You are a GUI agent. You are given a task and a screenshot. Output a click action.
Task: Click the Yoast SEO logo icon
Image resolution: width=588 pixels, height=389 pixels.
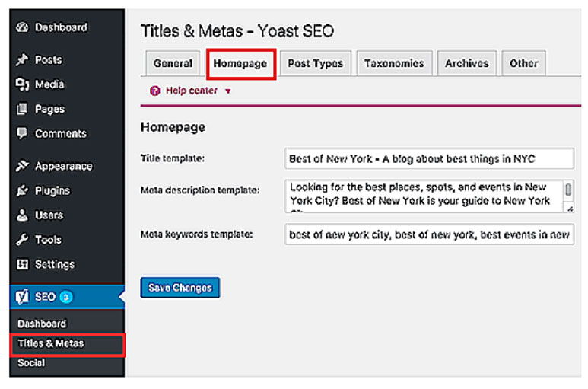point(23,297)
